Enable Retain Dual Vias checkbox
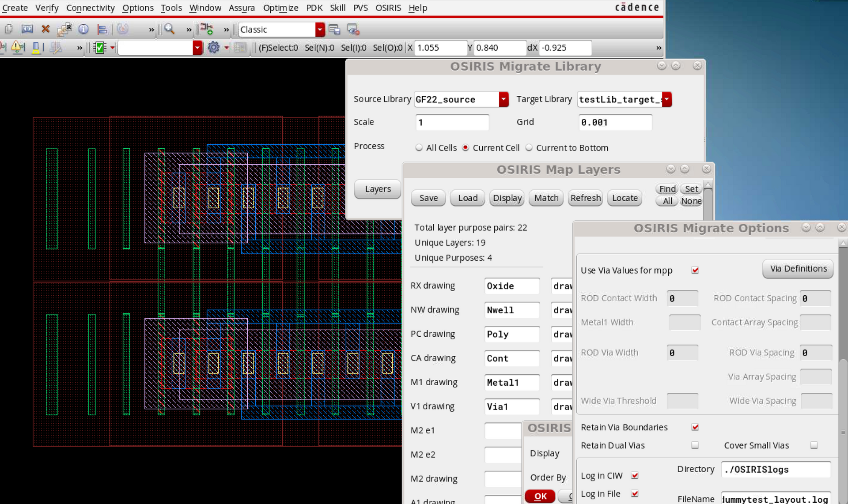848x504 pixels. (695, 445)
